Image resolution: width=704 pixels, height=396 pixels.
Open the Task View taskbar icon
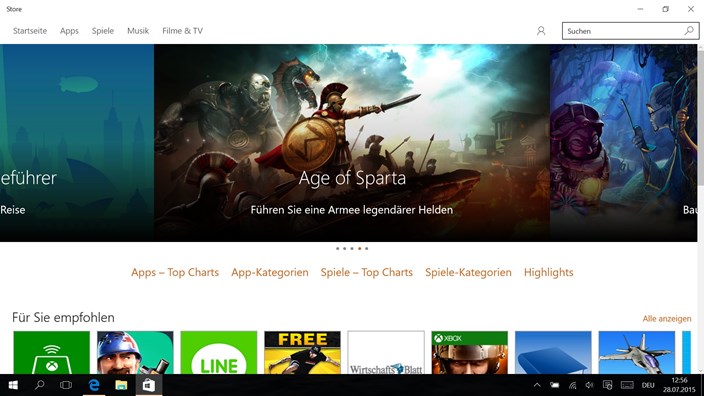(x=66, y=385)
